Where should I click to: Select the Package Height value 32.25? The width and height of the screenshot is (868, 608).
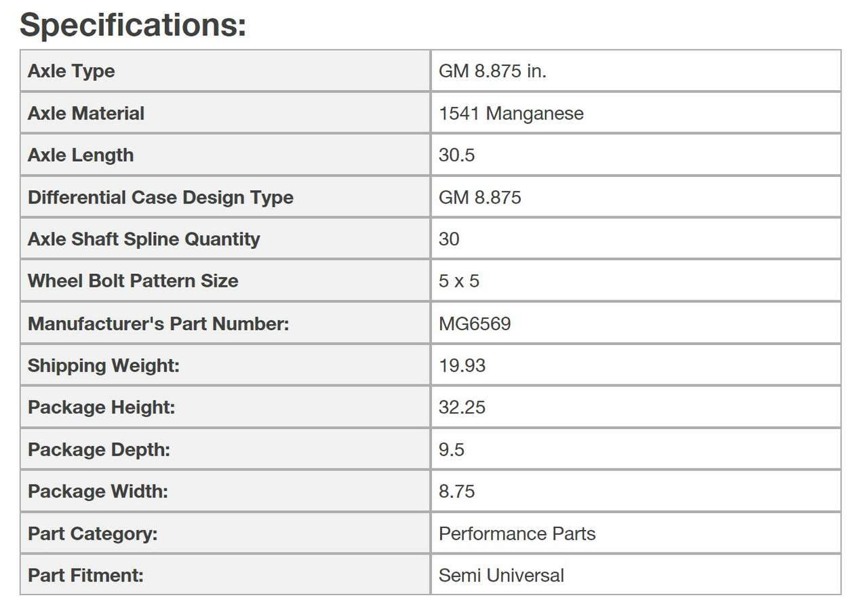coord(462,407)
